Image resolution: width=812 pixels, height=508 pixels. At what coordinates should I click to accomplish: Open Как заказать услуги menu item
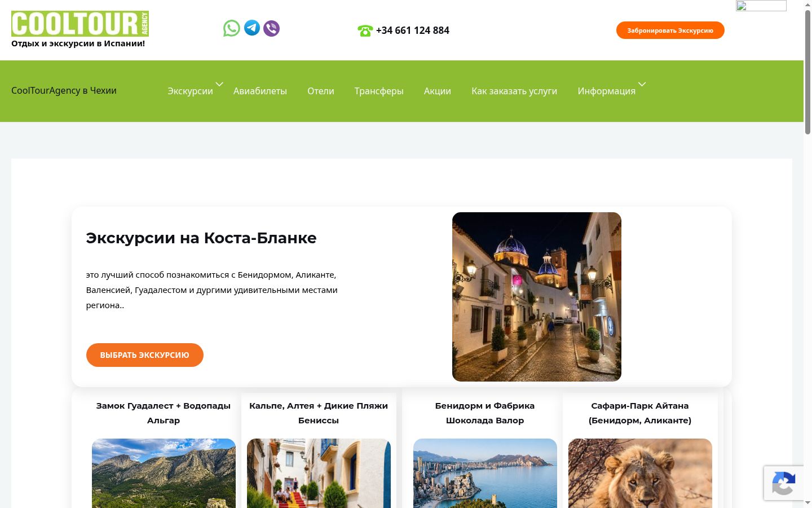pyautogui.click(x=514, y=91)
